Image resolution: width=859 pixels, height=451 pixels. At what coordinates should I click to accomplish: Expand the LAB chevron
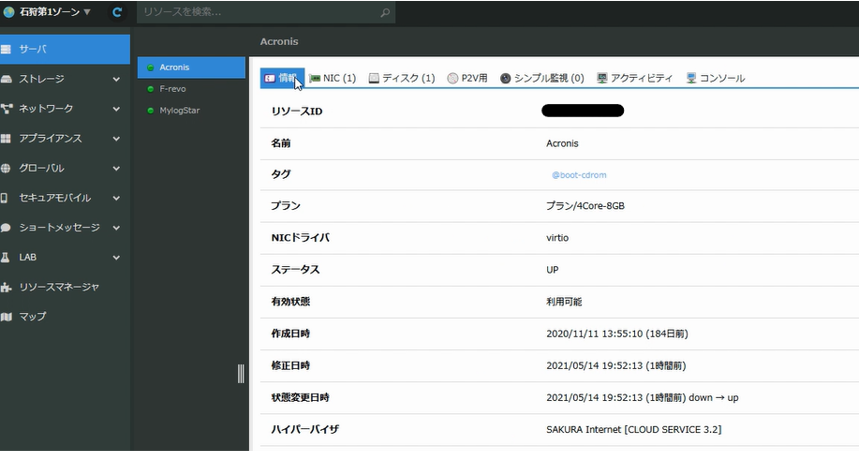[x=116, y=257]
